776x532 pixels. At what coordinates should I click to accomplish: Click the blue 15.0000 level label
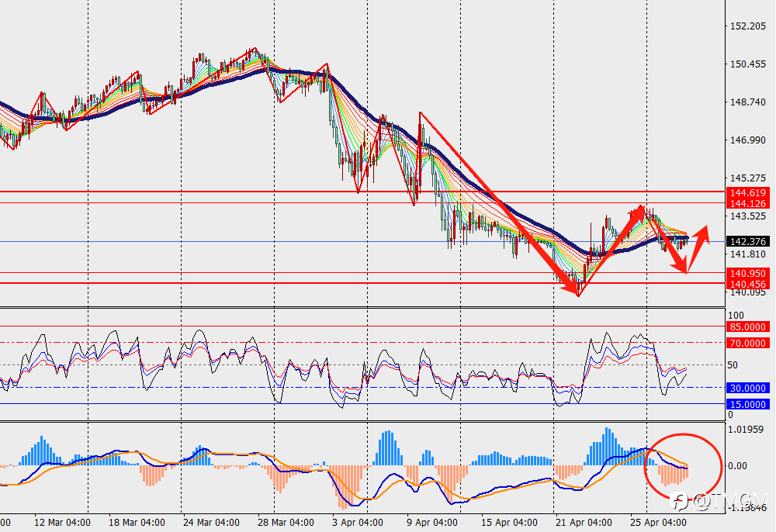(x=748, y=405)
